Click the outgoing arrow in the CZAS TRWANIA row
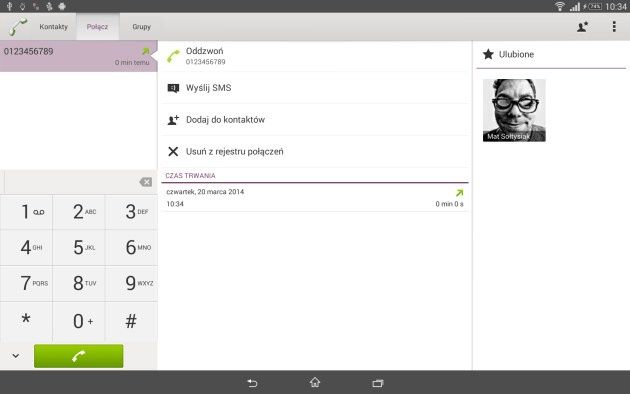Image resolution: width=630 pixels, height=394 pixels. [x=460, y=193]
